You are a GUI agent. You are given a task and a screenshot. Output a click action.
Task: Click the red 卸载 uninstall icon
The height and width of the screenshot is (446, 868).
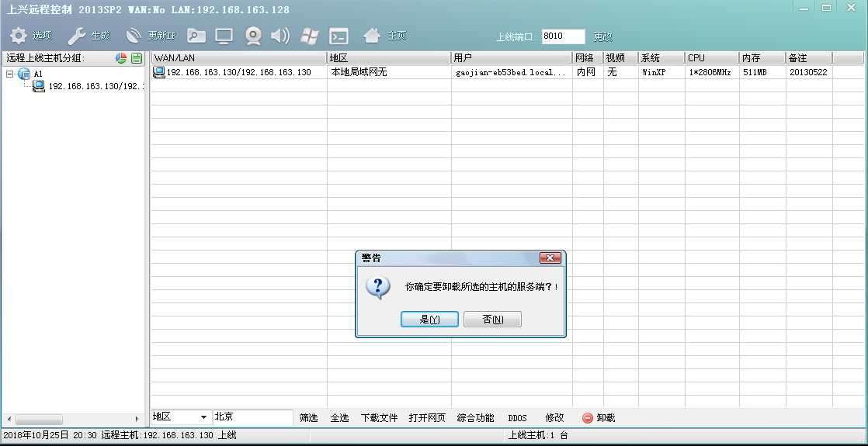588,418
